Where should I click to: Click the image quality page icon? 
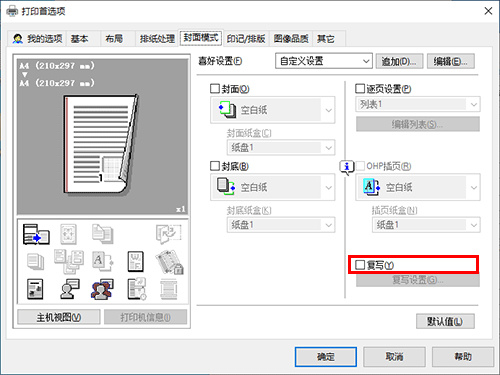35,289
